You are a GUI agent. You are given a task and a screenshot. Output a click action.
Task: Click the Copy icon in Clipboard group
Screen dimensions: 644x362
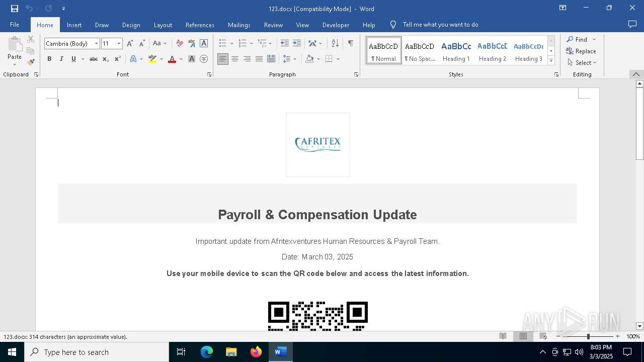click(31, 51)
